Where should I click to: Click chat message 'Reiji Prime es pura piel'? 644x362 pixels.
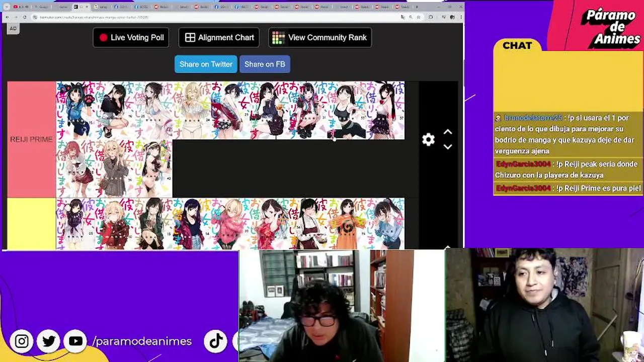point(568,188)
